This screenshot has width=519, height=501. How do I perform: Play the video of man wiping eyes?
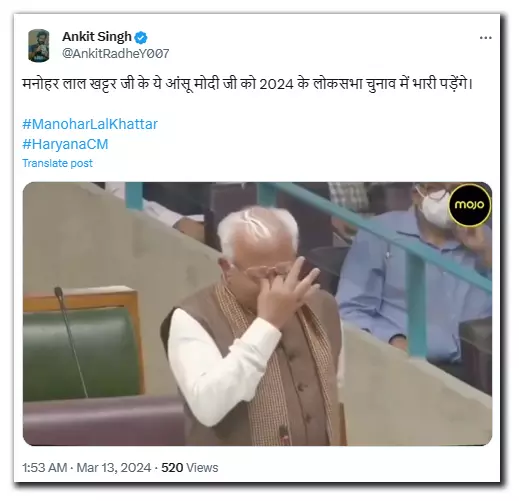pos(257,314)
